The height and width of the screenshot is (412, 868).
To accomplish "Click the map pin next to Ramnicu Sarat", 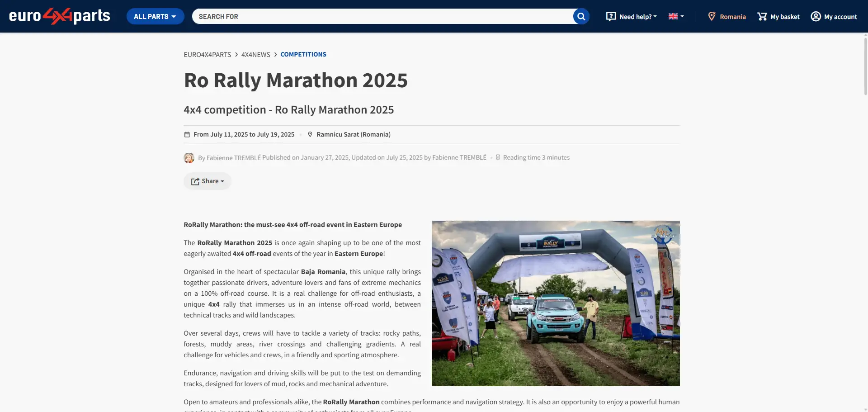I will (x=310, y=134).
